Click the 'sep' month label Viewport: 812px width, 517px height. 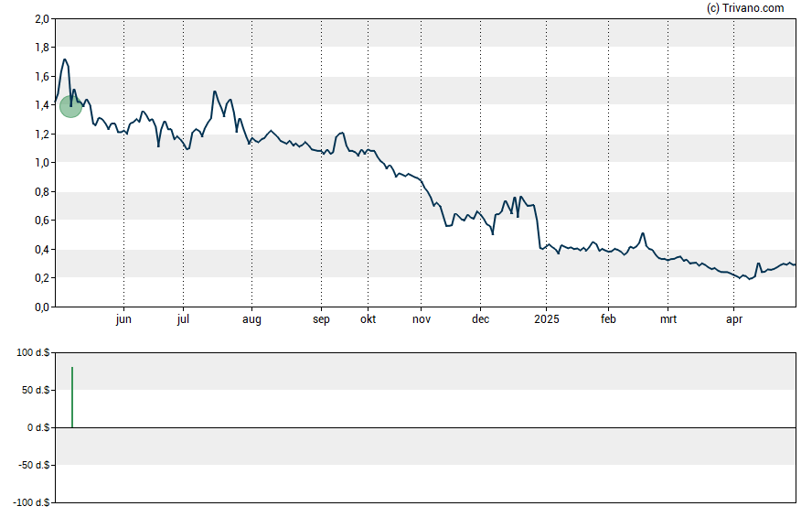(x=321, y=319)
